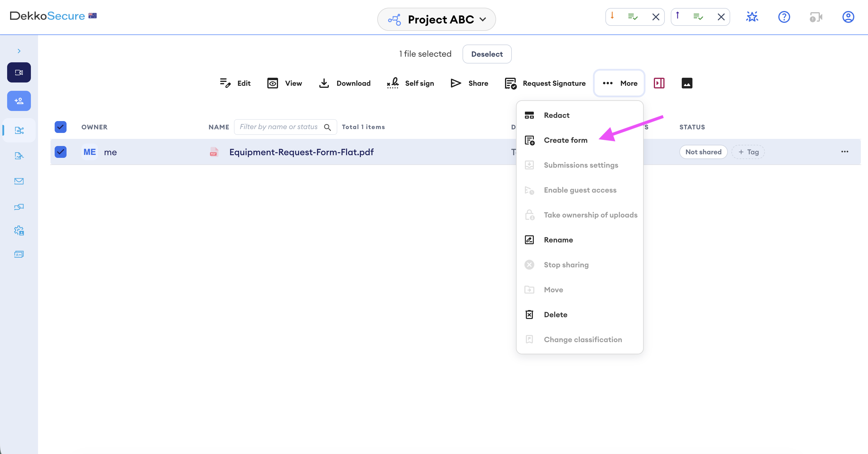
Task: Select Change classification menu item
Action: (x=580, y=339)
